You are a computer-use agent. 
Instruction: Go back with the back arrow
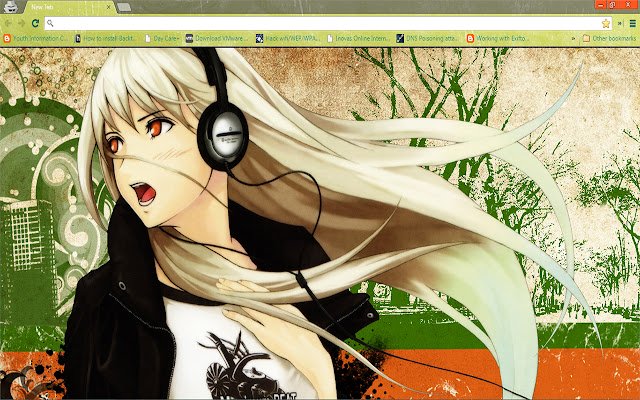click(x=8, y=24)
